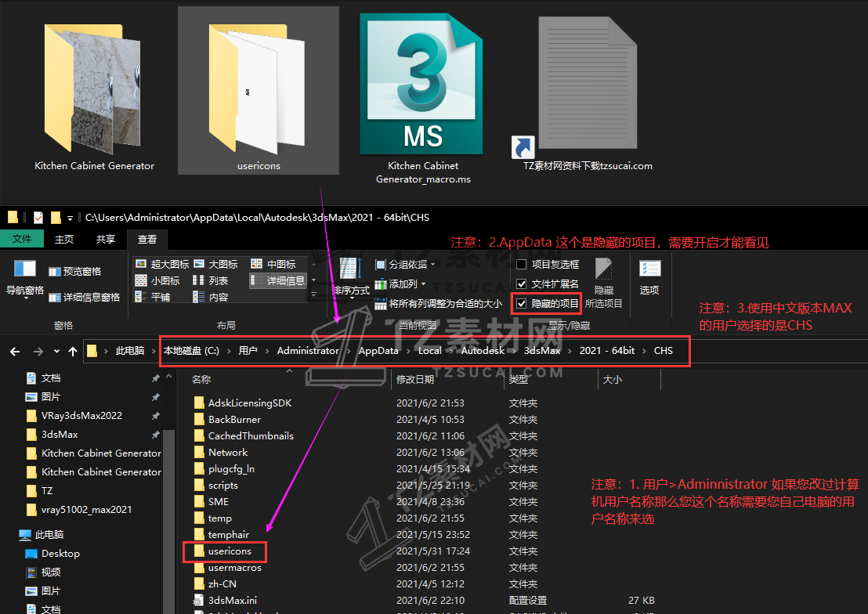
Task: Open the recent locations dropdown arrow
Action: tap(56, 351)
